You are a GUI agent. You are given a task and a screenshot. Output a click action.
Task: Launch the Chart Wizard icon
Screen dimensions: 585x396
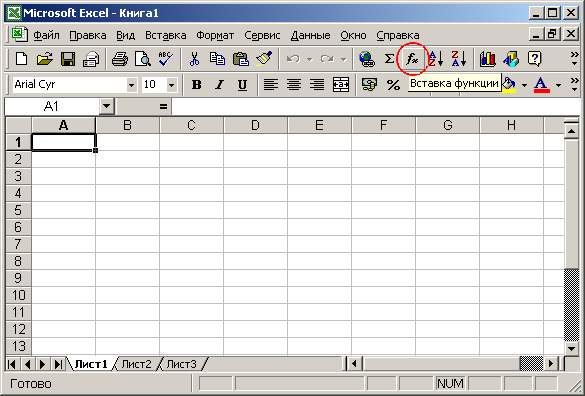[x=487, y=59]
